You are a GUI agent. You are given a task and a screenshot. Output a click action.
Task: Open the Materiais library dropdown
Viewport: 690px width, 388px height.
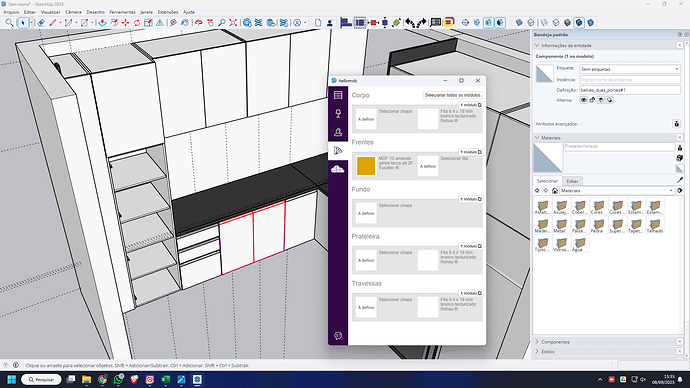tap(617, 191)
